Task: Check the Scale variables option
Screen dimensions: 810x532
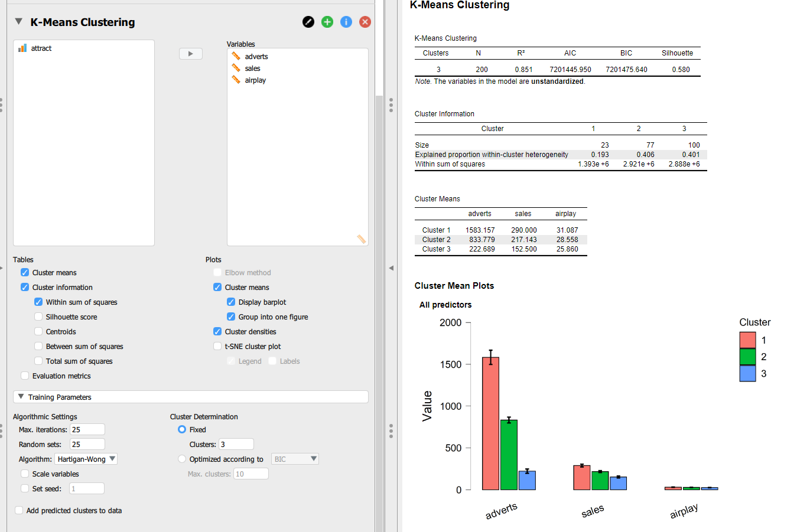Action: click(x=24, y=474)
